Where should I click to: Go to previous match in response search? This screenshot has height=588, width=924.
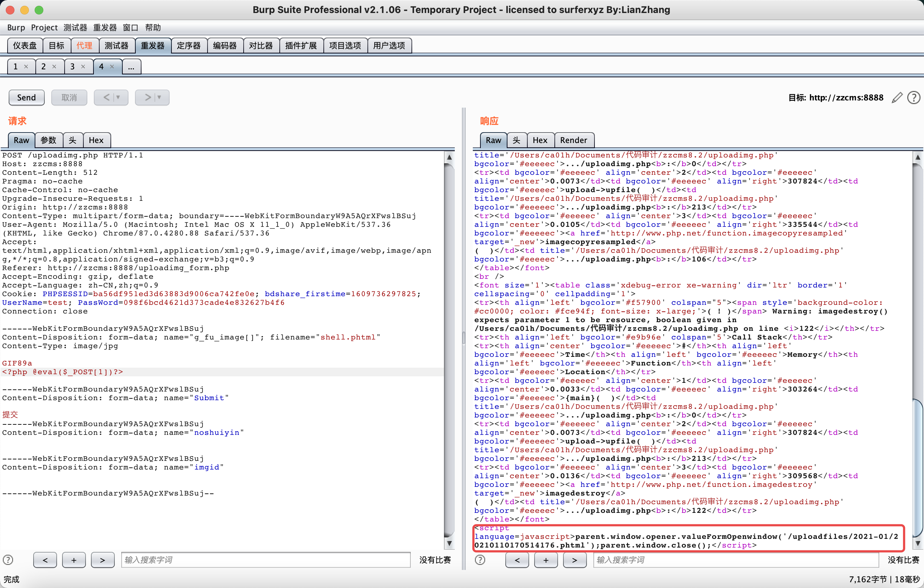pos(517,559)
